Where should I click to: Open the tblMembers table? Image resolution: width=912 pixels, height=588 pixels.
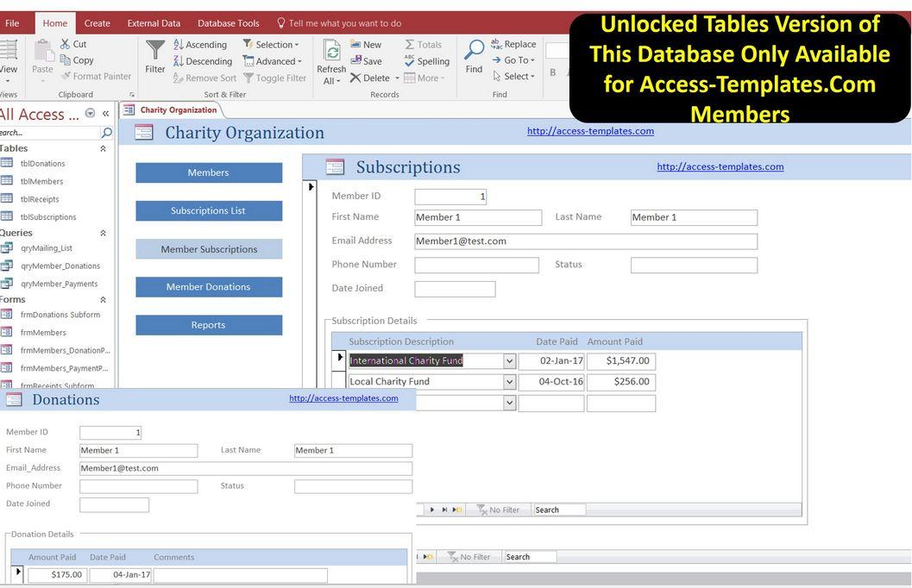click(x=42, y=181)
